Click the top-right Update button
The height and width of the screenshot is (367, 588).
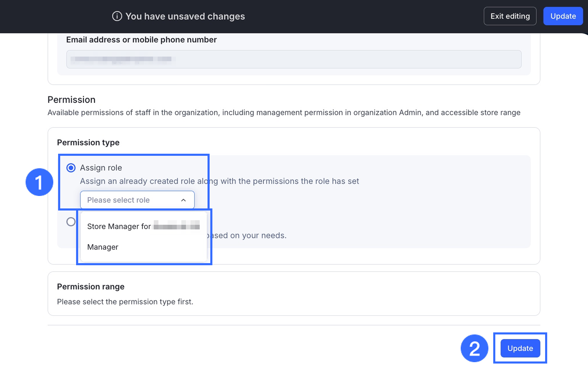coord(563,16)
